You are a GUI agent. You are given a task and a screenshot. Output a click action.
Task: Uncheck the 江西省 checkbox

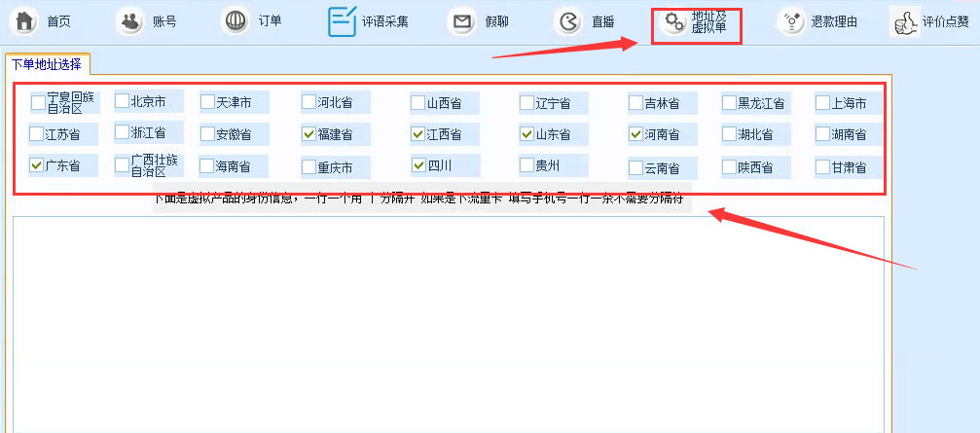[x=418, y=133]
